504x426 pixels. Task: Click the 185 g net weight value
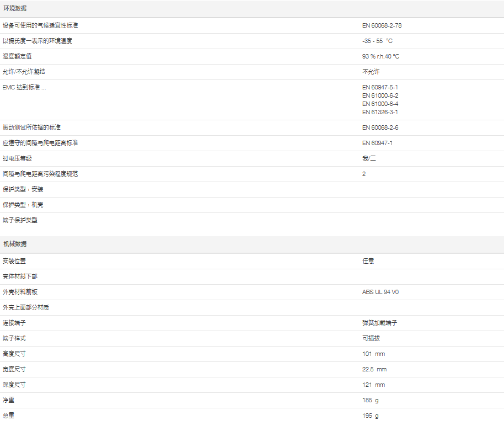371,400
